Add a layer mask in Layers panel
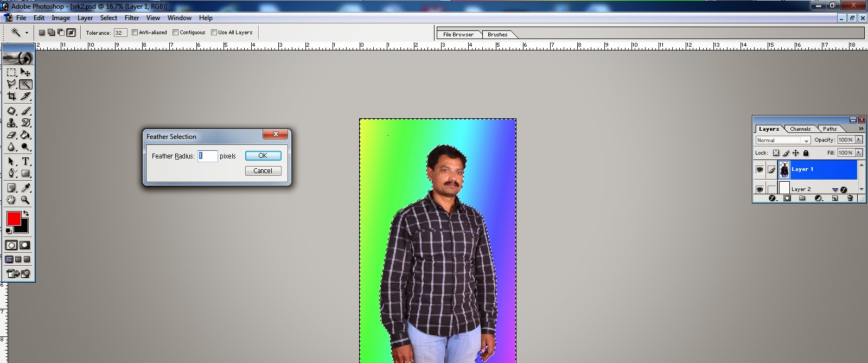 point(787,198)
